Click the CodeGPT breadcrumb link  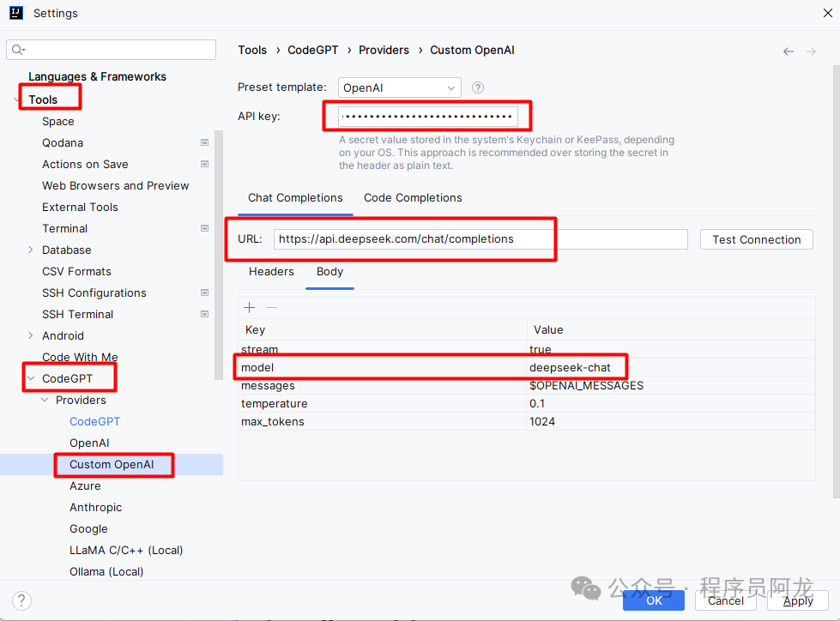point(313,50)
